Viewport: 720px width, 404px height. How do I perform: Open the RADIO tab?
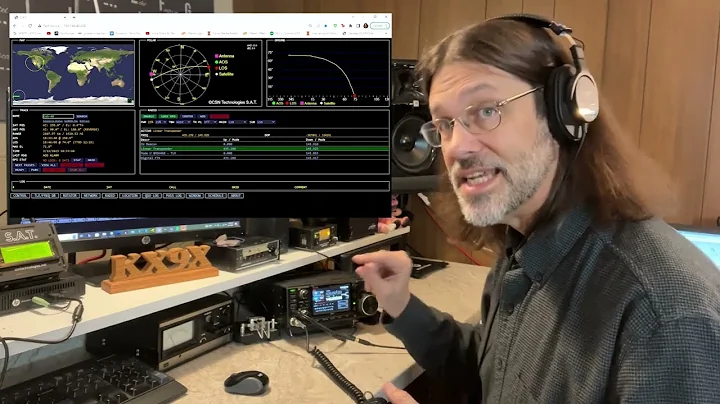110,196
